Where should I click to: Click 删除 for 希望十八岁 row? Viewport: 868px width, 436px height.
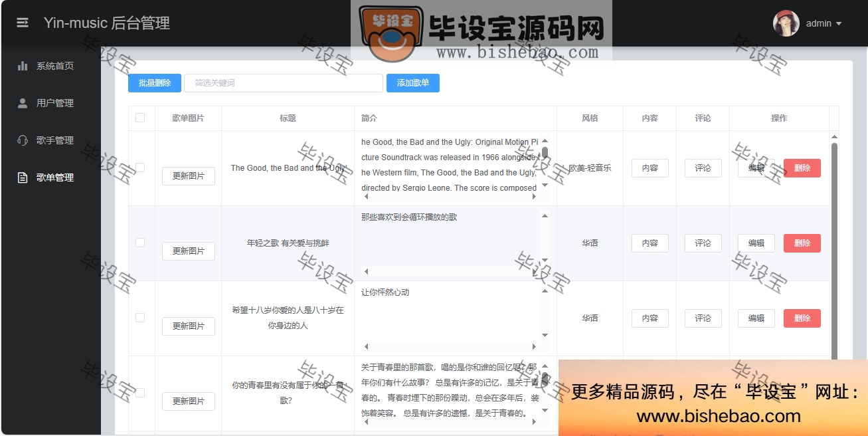(802, 318)
